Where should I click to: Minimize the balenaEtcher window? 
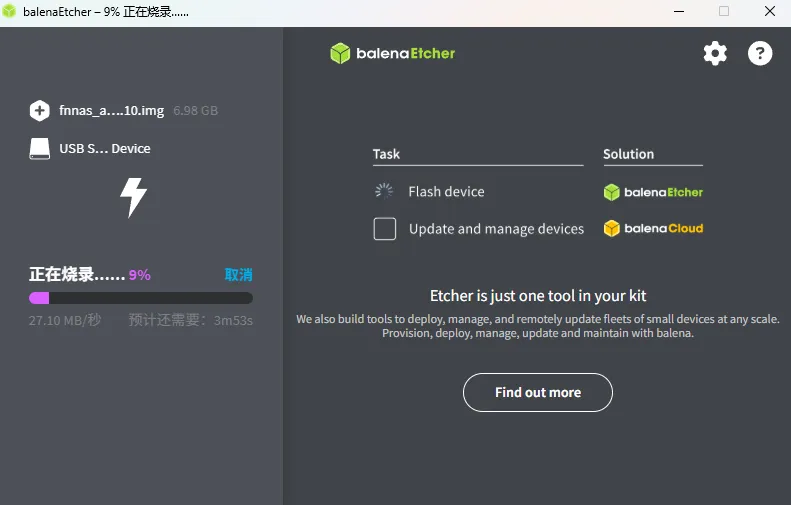pos(679,11)
